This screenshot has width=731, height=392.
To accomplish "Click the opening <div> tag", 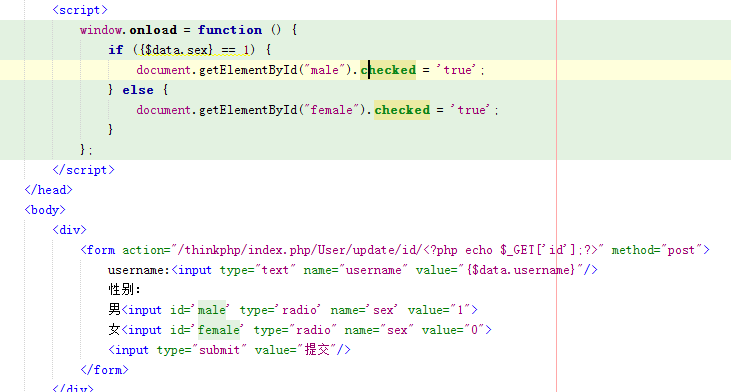I will 69,230.
